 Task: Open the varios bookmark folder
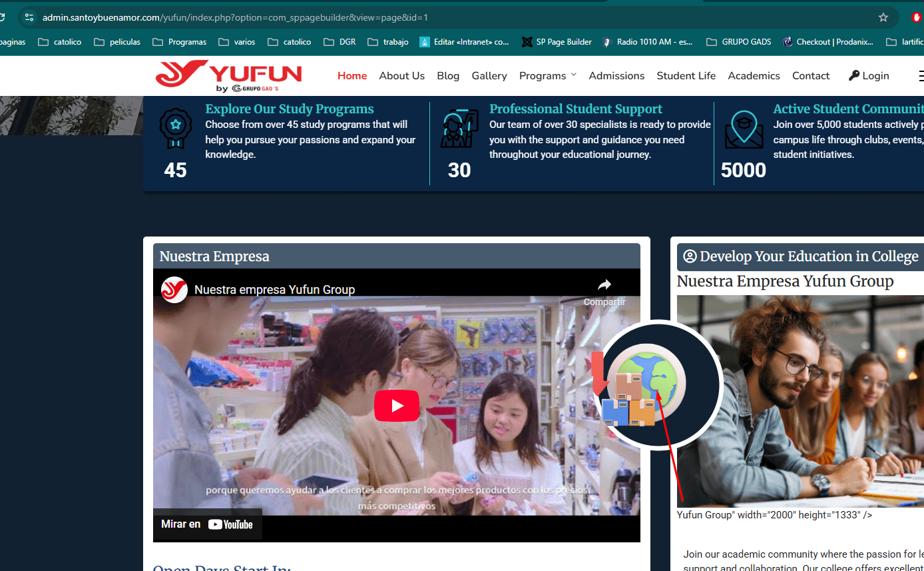237,42
